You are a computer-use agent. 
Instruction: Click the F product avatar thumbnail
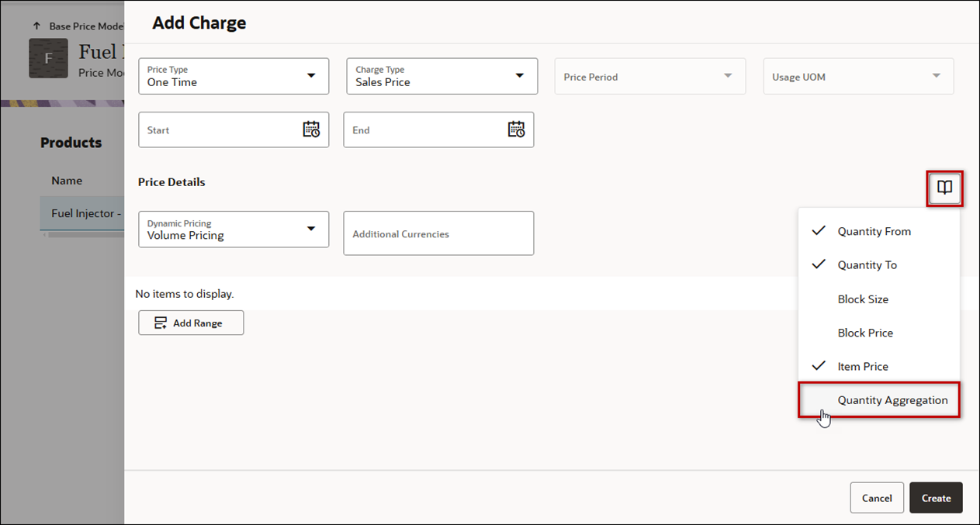click(x=48, y=58)
